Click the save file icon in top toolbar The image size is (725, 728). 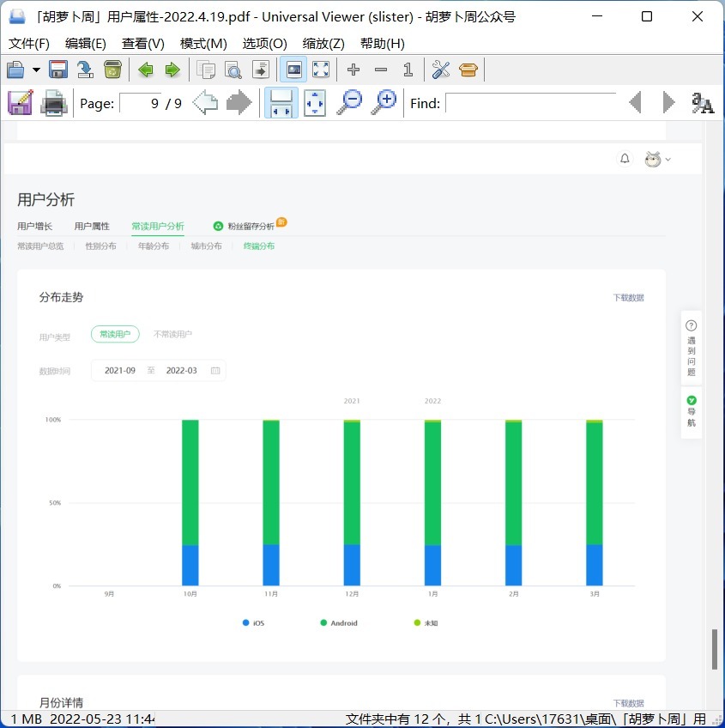(x=58, y=70)
